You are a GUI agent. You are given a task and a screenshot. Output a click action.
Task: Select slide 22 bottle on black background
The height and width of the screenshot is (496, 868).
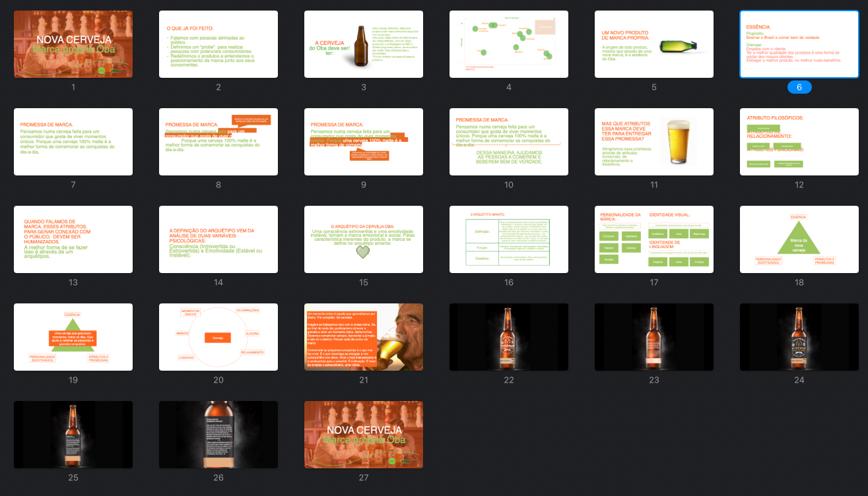tap(509, 337)
